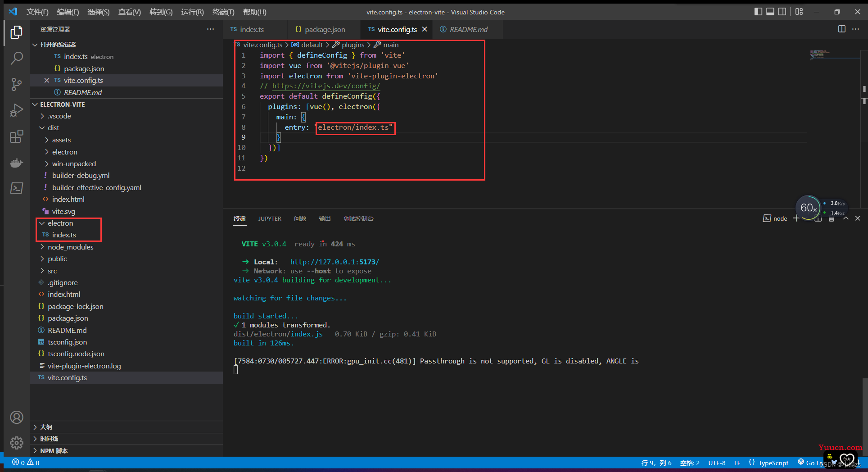Open the Search view in activity bar
The height and width of the screenshot is (472, 868).
click(17, 58)
